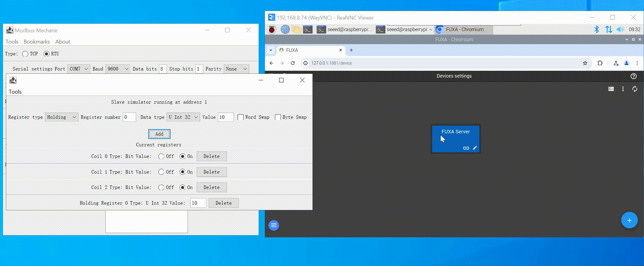Image resolution: width=644 pixels, height=266 pixels.
Task: Refresh FUXA devices with sync icon
Action: pos(635,89)
